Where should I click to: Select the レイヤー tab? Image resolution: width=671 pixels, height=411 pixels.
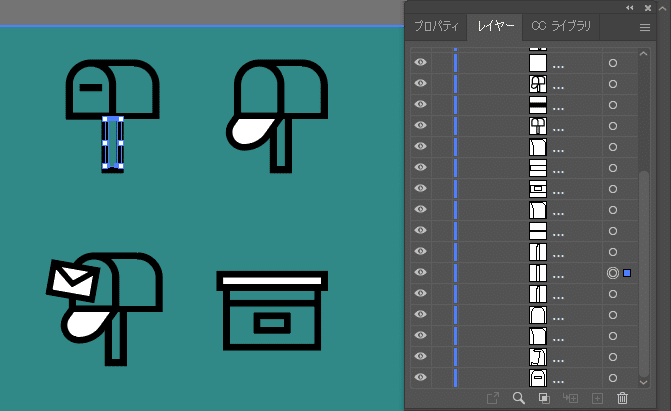(x=496, y=27)
